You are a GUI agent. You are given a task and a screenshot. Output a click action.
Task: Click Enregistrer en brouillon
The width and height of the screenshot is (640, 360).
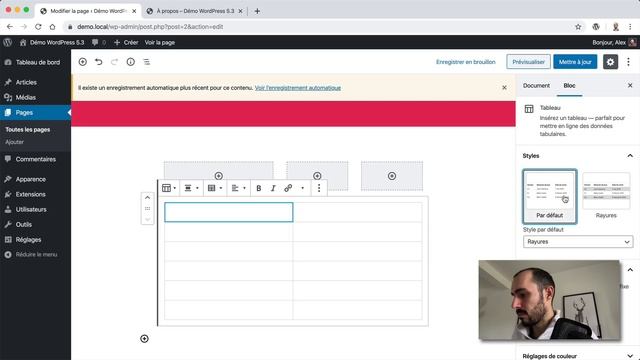click(x=465, y=62)
